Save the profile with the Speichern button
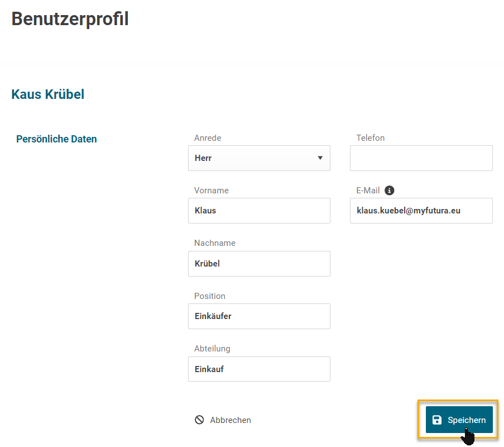Image resolution: width=504 pixels, height=447 pixels. coord(459,420)
